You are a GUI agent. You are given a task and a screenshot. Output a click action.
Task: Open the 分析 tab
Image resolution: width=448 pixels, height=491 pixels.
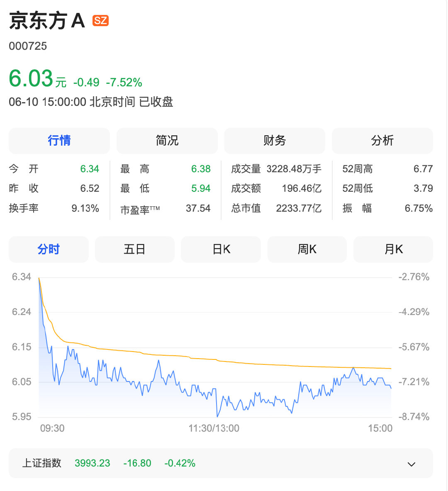(x=382, y=141)
